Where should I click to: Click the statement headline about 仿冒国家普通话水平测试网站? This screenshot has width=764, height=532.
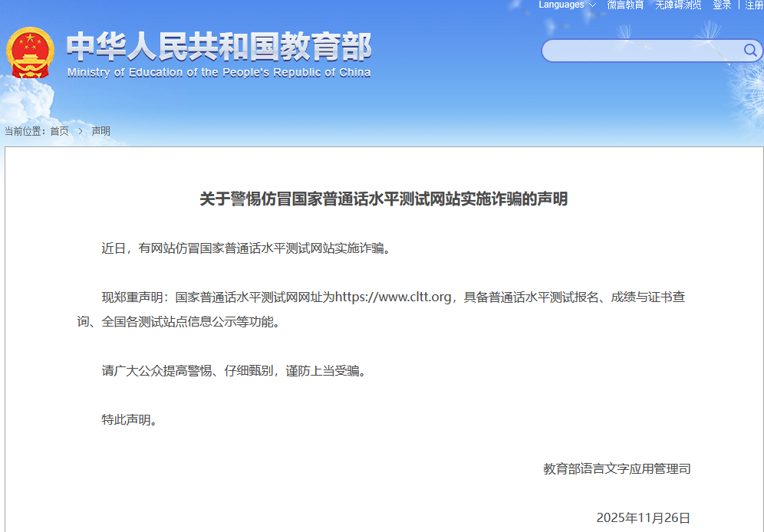pyautogui.click(x=384, y=199)
